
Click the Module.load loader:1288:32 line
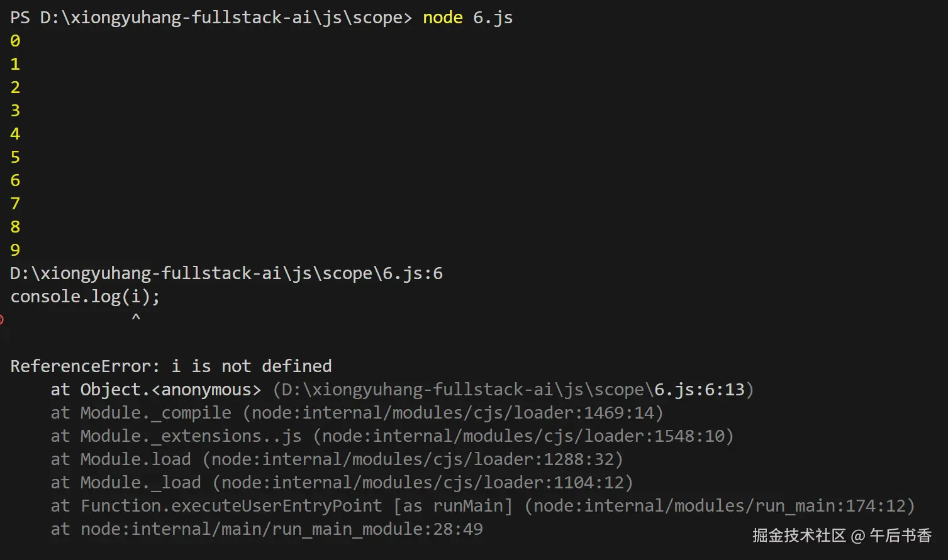click(336, 459)
